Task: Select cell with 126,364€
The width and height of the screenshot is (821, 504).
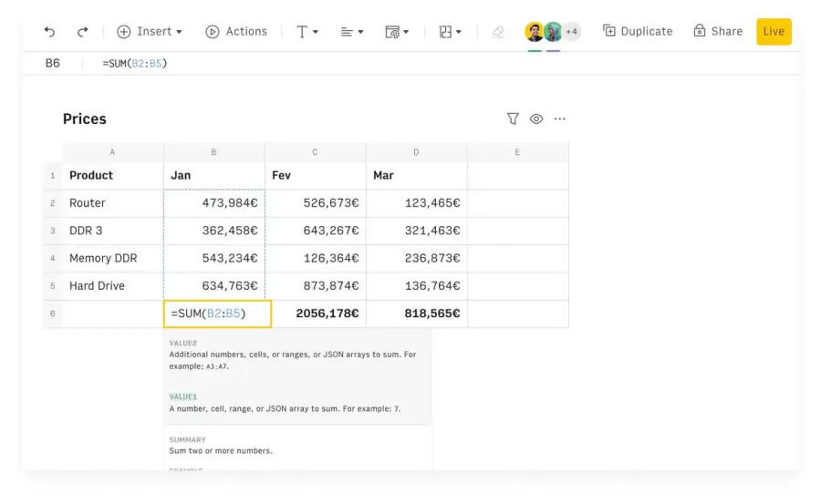Action: [x=316, y=259]
